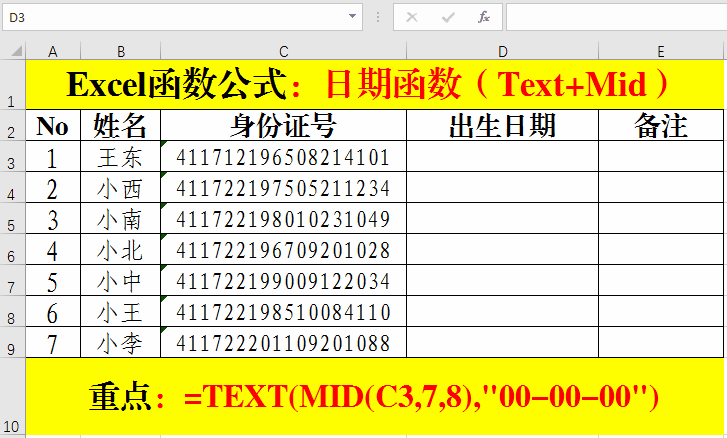Click the No cell '7' for 小李

[x=53, y=343]
